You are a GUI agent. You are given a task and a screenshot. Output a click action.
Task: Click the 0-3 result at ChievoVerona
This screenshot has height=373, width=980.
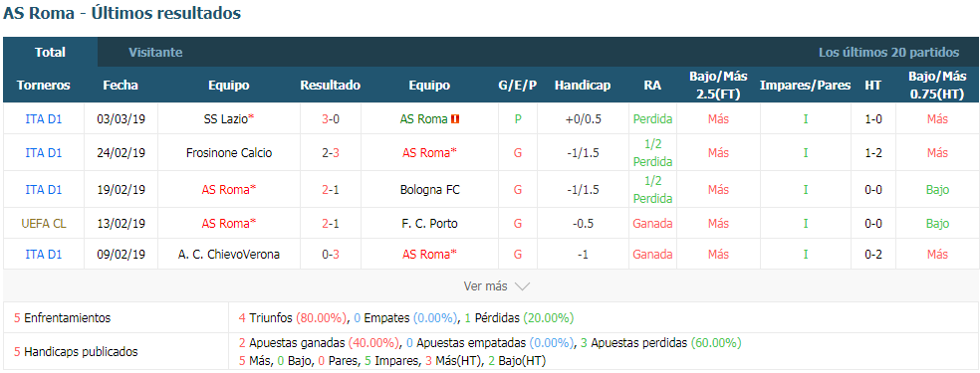coord(331,255)
